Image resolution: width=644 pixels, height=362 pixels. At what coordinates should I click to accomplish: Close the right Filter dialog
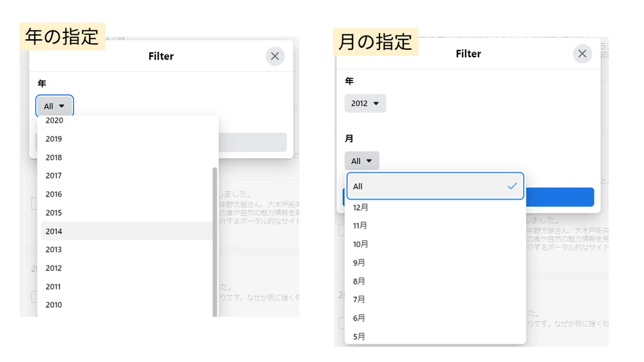coord(582,54)
